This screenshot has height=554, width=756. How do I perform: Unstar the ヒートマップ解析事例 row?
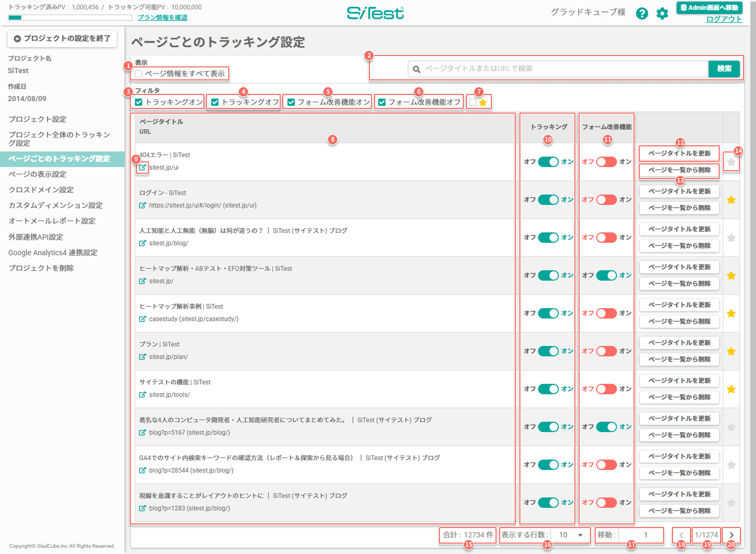click(731, 313)
